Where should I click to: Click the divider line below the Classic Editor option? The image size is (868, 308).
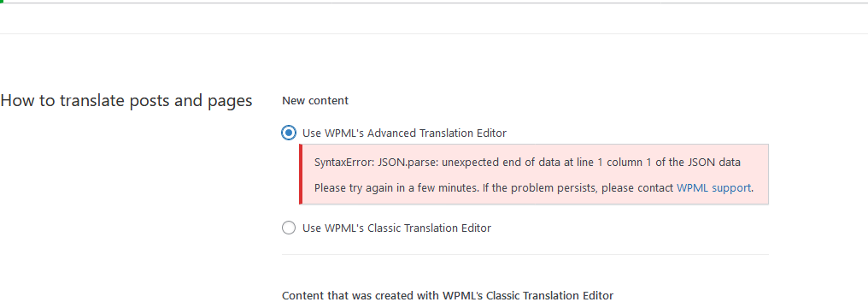click(x=525, y=255)
